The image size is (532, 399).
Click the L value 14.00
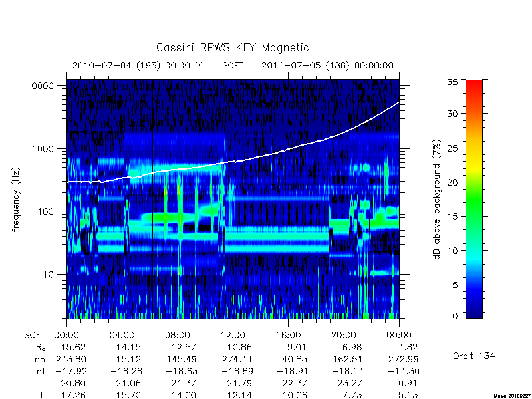tap(184, 395)
